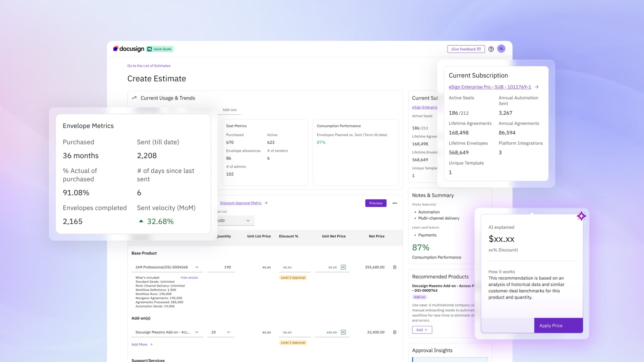
Task: Click the 32.68% sent velocity value
Action: pyautogui.click(x=160, y=221)
